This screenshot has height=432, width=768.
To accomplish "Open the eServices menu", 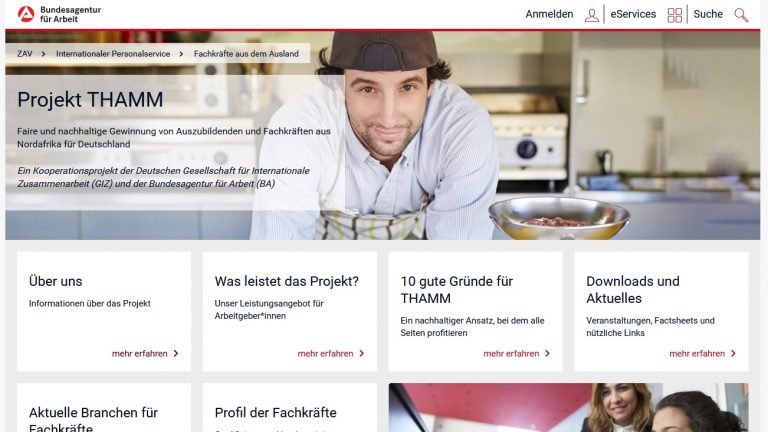I will coord(633,14).
